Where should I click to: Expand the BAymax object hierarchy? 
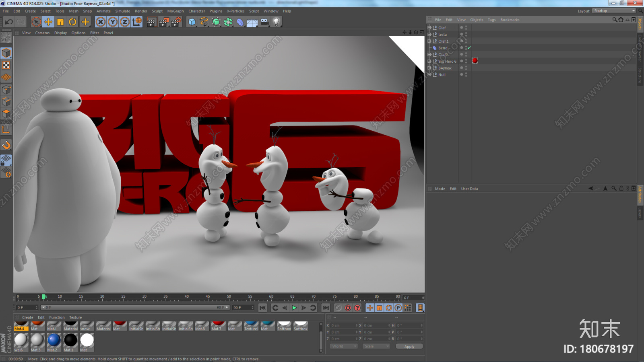point(429,68)
